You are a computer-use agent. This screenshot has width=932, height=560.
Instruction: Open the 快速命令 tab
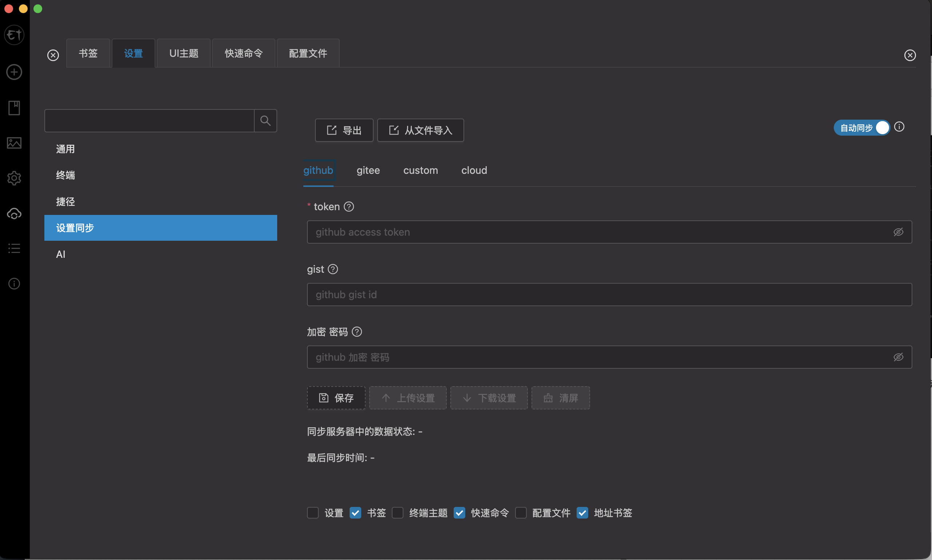pos(243,53)
